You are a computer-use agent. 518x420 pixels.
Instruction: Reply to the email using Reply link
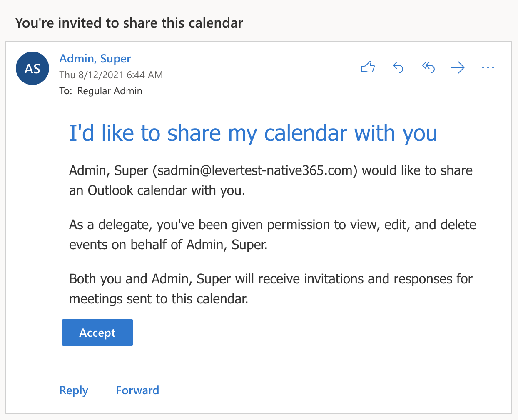tap(74, 390)
